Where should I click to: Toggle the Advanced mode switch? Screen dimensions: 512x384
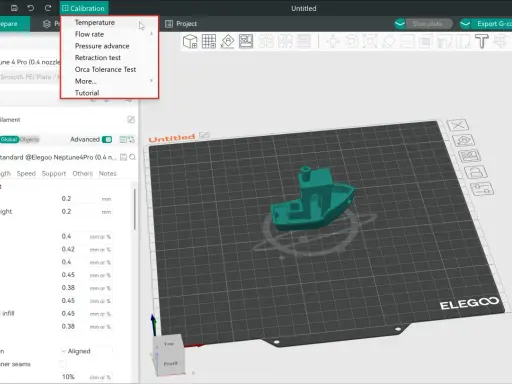coord(107,139)
